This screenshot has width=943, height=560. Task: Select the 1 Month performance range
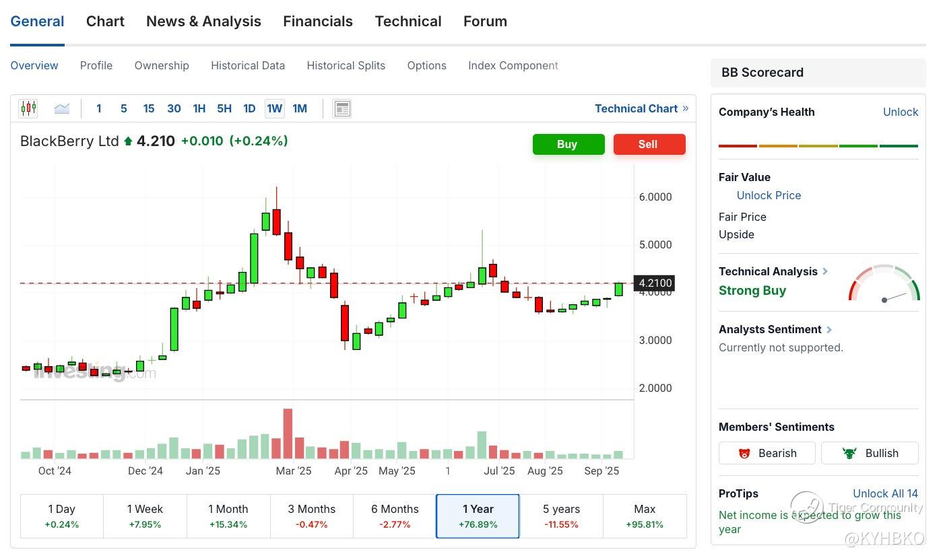(228, 516)
